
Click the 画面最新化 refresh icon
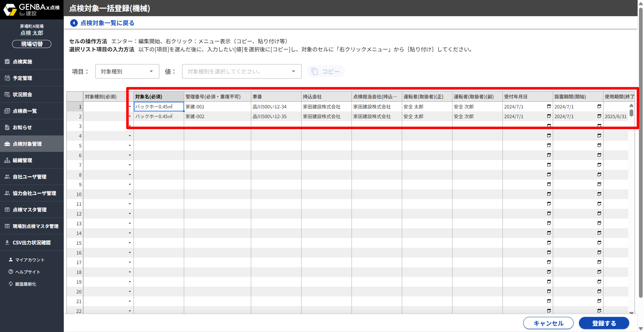pyautogui.click(x=11, y=284)
